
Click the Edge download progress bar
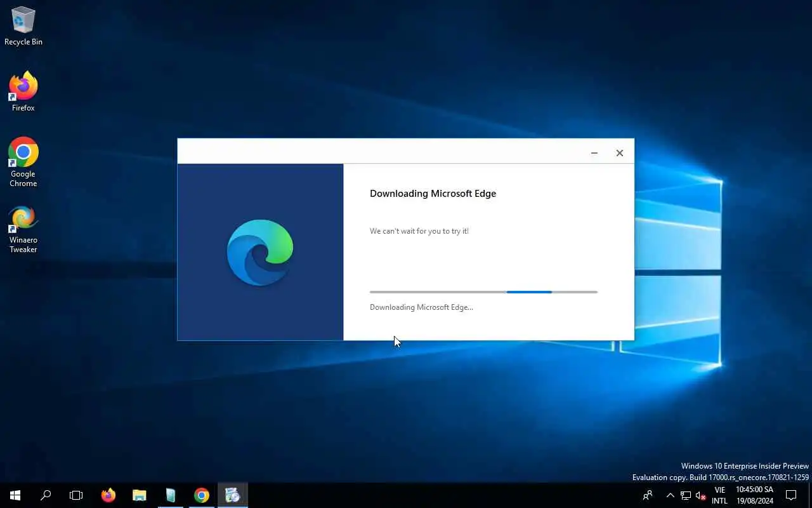pyautogui.click(x=483, y=292)
